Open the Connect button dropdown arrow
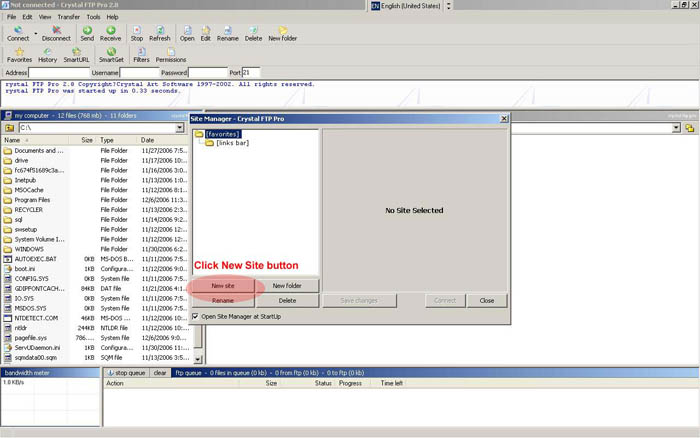The width and height of the screenshot is (700, 438). click(36, 33)
